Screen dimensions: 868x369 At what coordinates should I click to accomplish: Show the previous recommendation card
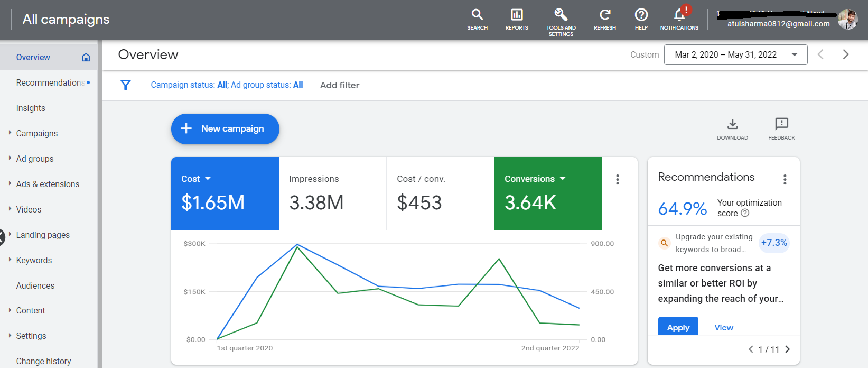[751, 349]
